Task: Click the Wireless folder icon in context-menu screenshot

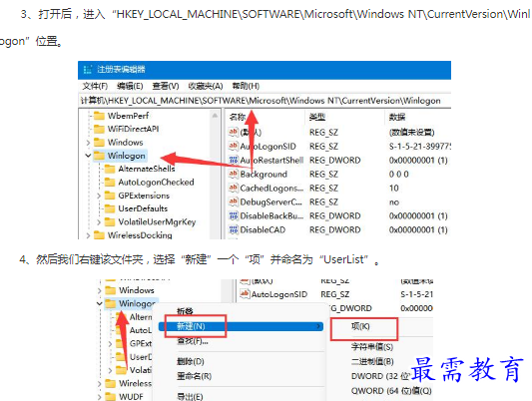Action: [111, 383]
